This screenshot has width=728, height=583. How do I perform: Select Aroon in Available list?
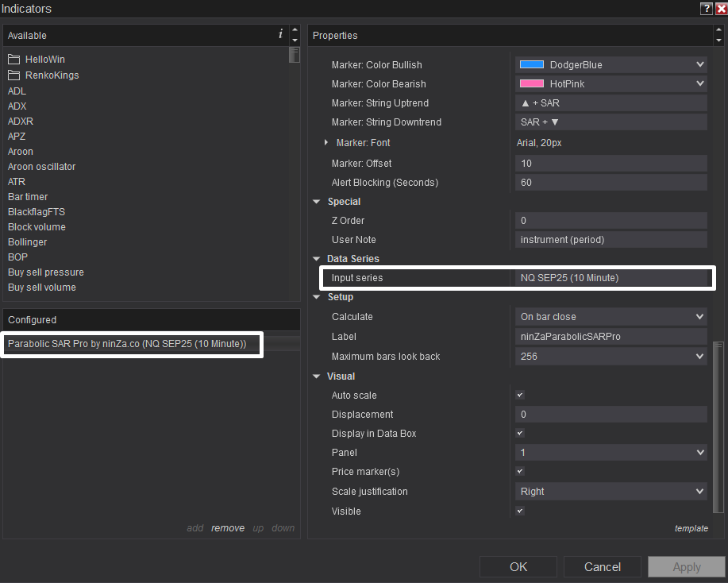(x=21, y=152)
